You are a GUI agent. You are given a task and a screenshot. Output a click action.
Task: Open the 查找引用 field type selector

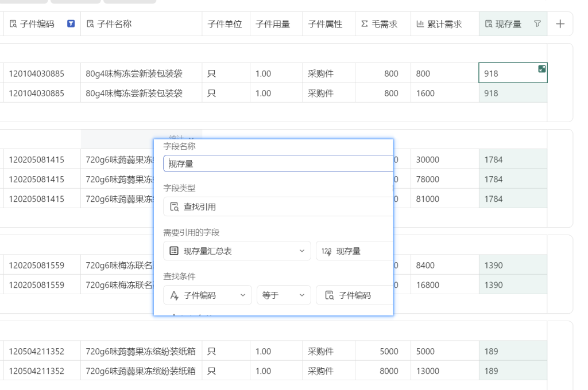278,207
